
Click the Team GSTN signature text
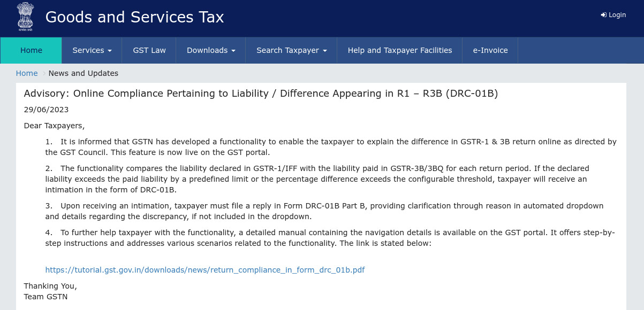[46, 297]
